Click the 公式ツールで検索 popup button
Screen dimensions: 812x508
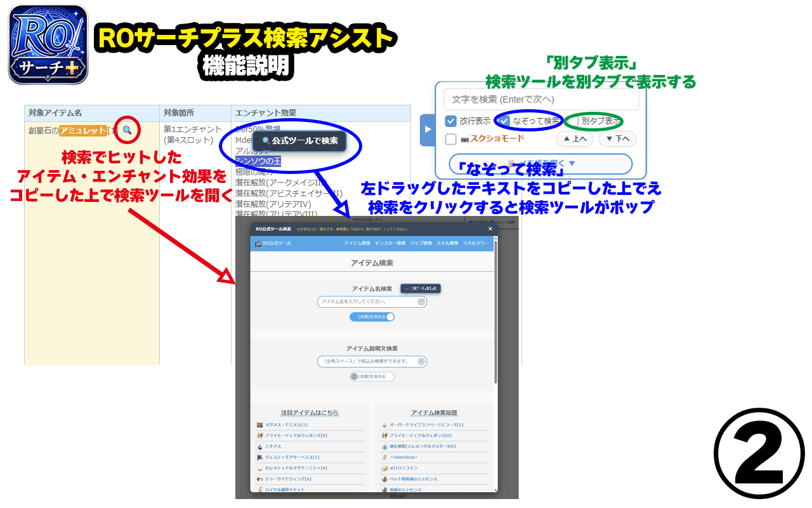(x=299, y=140)
